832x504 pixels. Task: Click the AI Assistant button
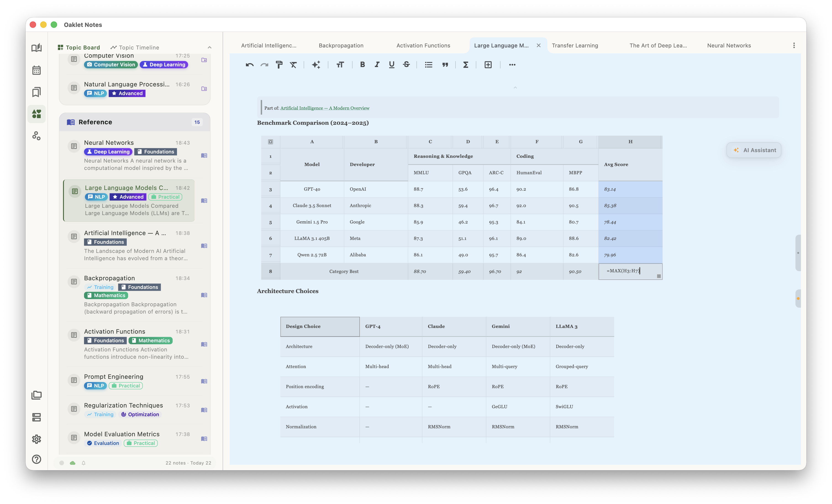click(754, 150)
